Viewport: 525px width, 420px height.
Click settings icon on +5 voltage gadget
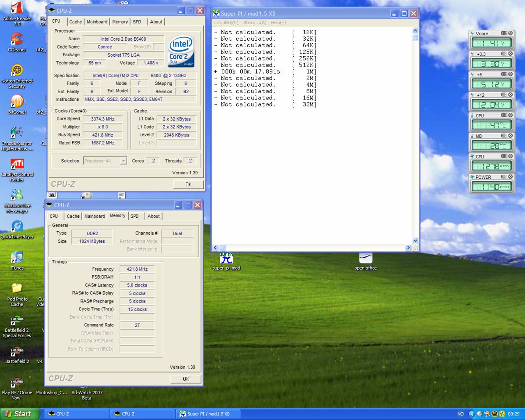click(x=504, y=74)
